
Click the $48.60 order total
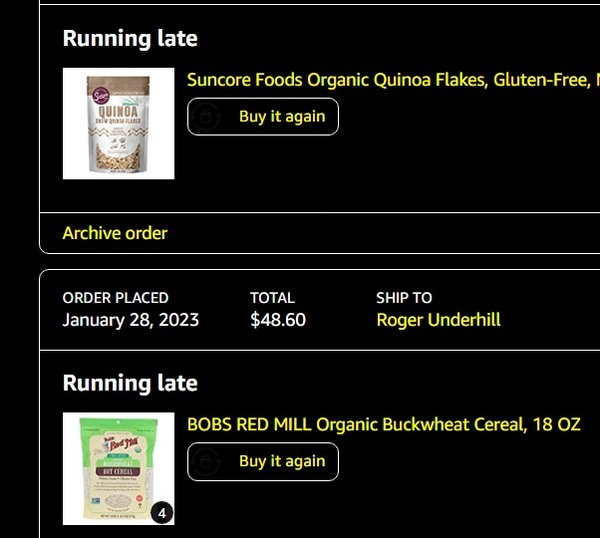[278, 320]
